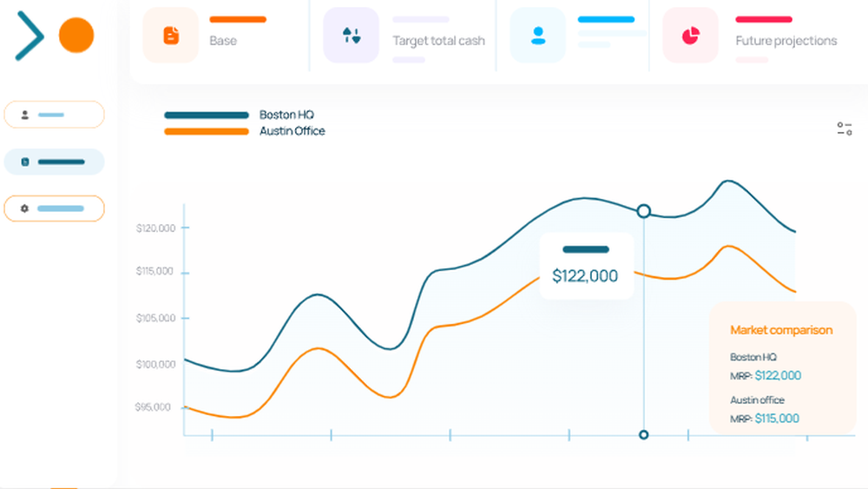Click the orange document icon beside Base
Screen dimensions: 868x489
coord(171,36)
